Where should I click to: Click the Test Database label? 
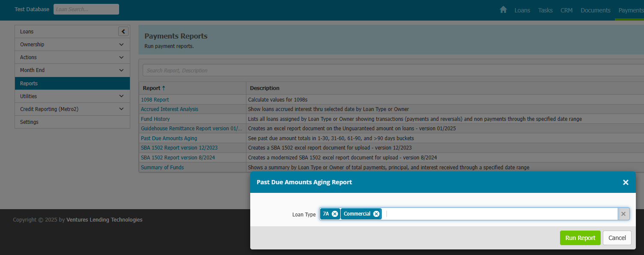pos(32,9)
